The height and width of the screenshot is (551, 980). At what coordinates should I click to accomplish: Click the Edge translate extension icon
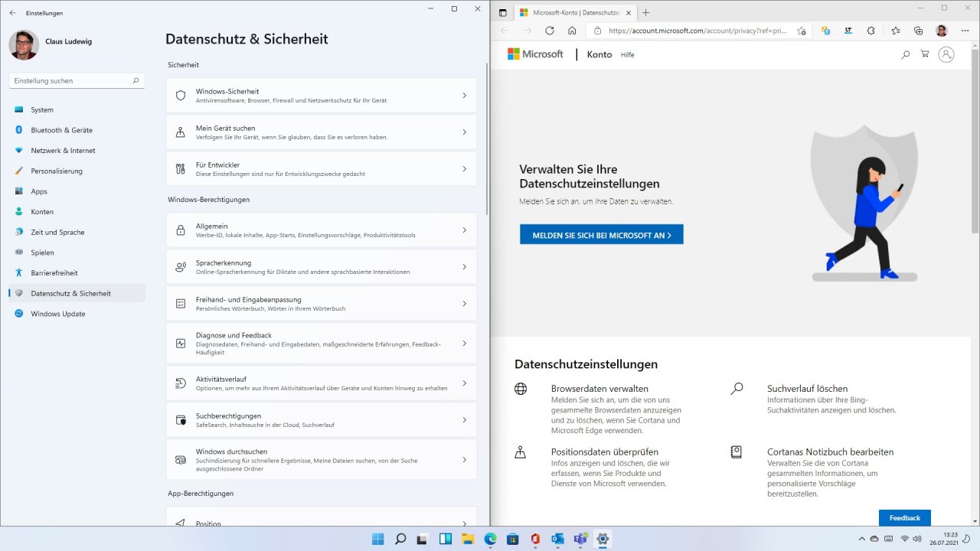[x=825, y=31]
